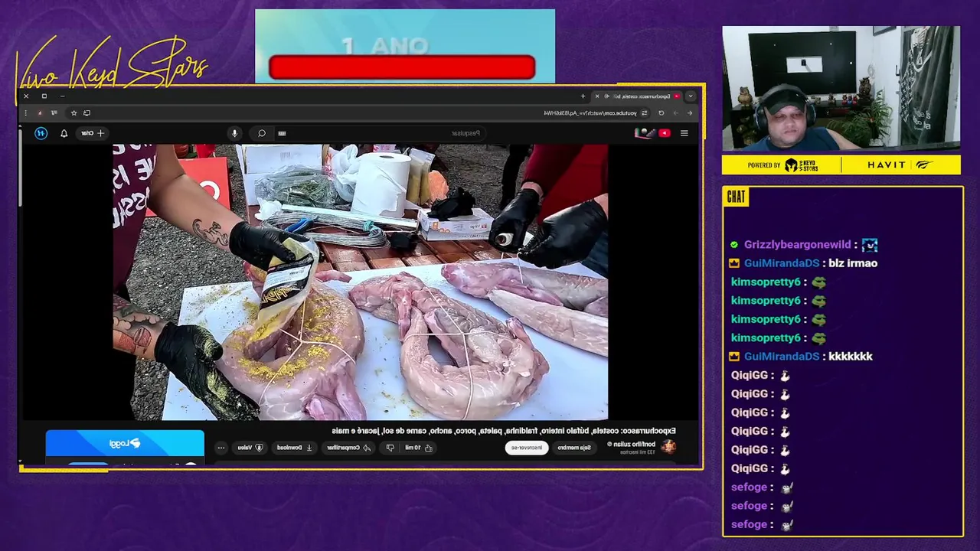Dislike the video
The image size is (980, 551).
tap(390, 447)
